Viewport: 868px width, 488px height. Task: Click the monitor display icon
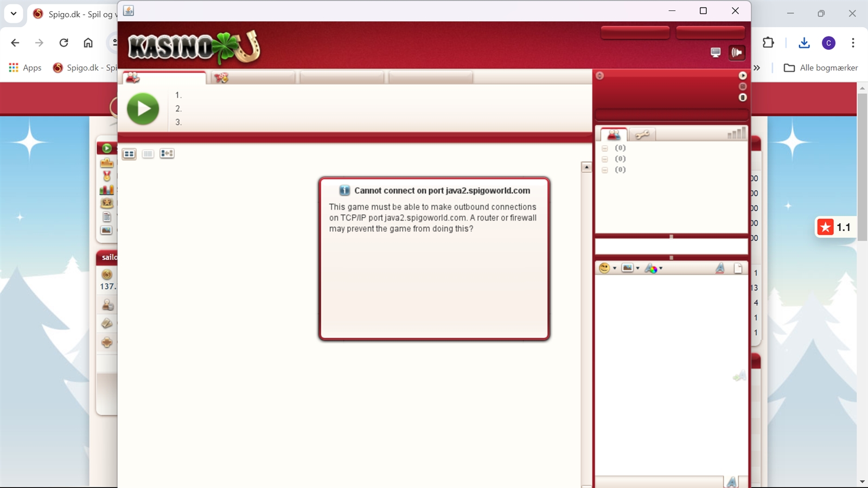(x=716, y=53)
